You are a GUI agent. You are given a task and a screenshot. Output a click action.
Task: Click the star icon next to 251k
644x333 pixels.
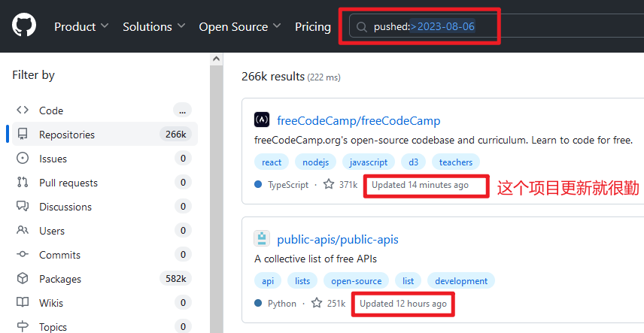[x=316, y=303]
